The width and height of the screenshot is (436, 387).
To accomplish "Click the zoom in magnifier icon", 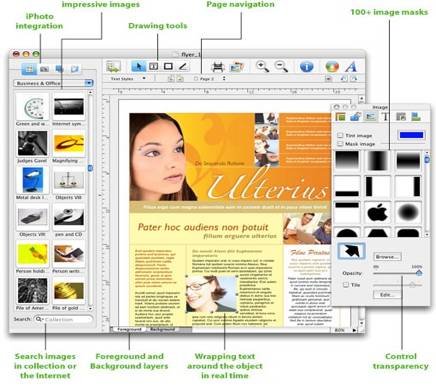I will (262, 66).
